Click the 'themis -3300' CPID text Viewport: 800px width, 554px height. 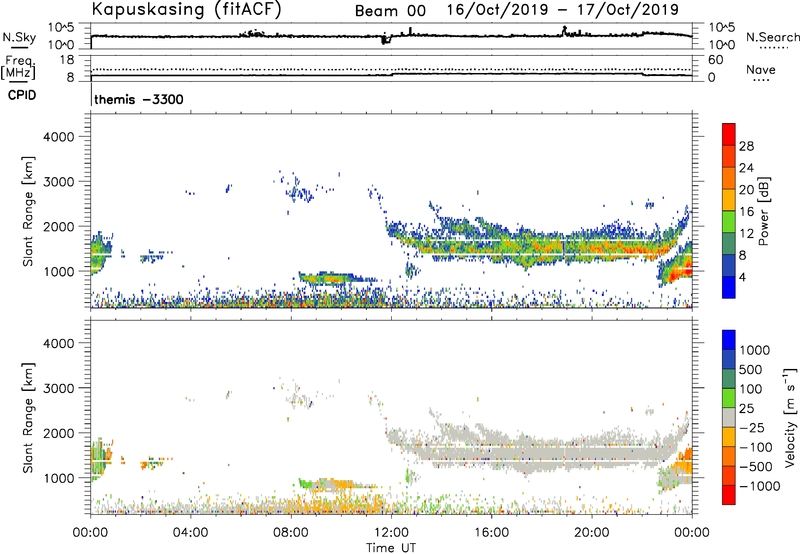coord(139,99)
